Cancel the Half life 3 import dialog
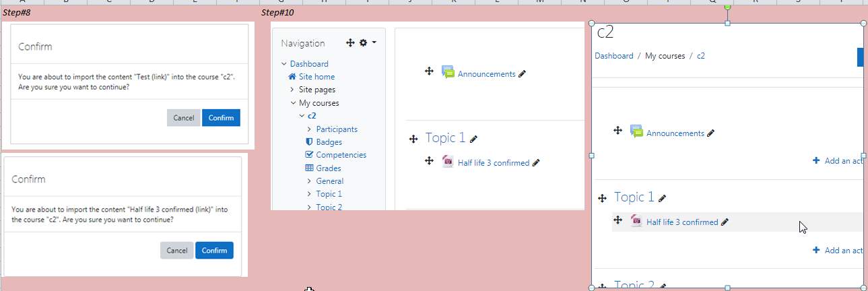Screen dimensions: 868x291 click(x=176, y=251)
